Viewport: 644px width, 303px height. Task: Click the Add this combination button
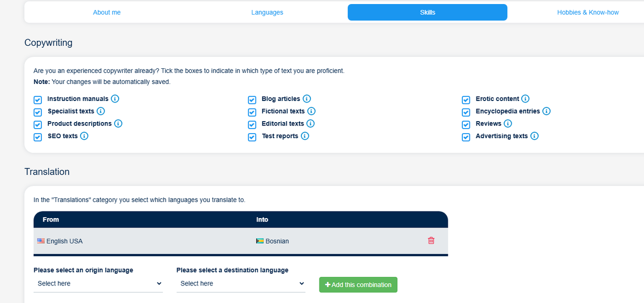tap(358, 285)
